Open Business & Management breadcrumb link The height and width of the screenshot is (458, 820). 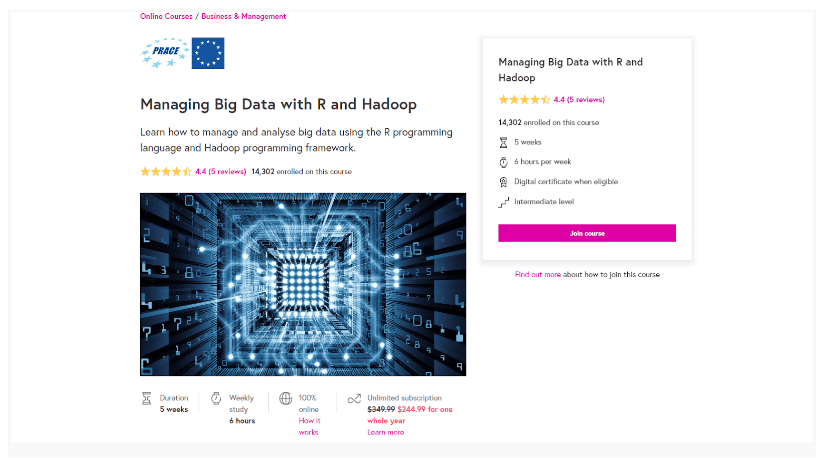coord(244,17)
